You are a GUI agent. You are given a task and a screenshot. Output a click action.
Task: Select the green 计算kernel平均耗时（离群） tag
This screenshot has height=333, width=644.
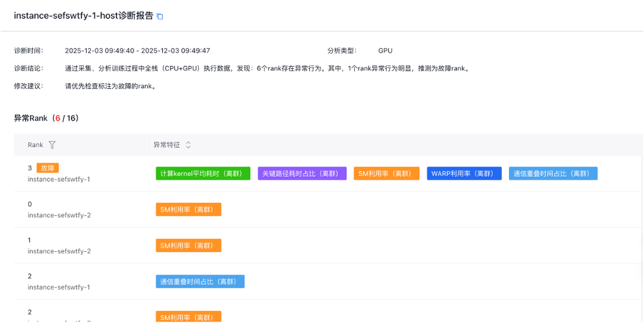click(x=203, y=174)
